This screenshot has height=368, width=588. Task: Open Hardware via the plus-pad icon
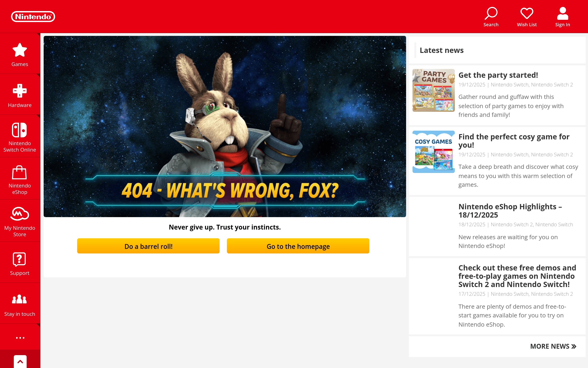tap(20, 91)
